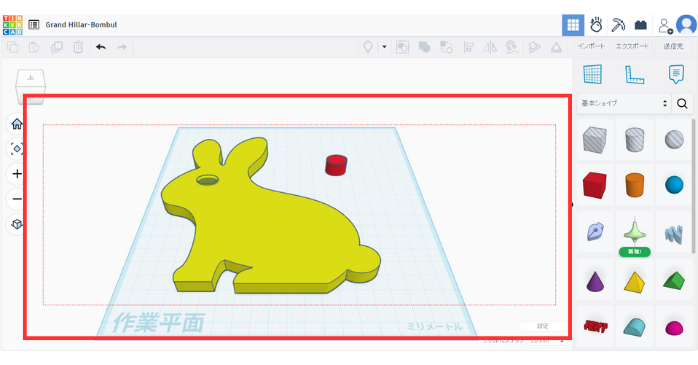Click the Home view button

[16, 124]
